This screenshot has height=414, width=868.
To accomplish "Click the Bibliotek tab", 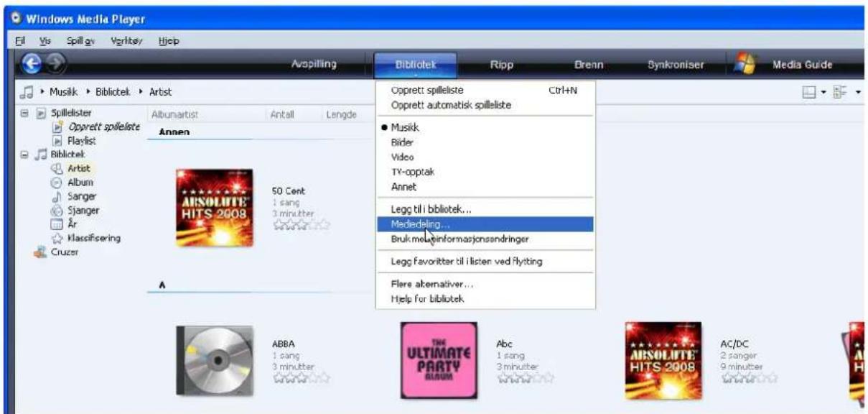I will tap(415, 65).
